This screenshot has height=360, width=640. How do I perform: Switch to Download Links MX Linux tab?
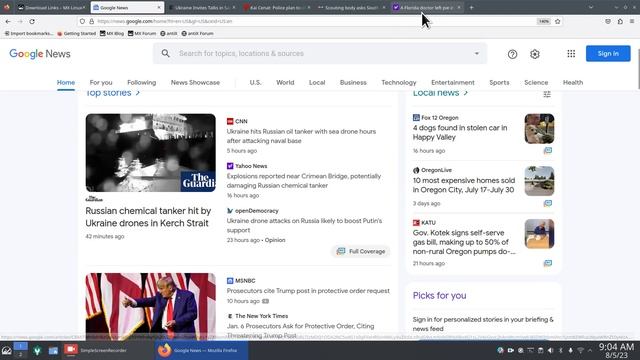52,7
